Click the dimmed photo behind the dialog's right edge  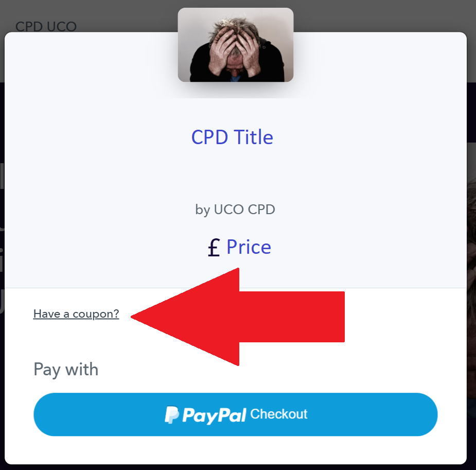471,243
